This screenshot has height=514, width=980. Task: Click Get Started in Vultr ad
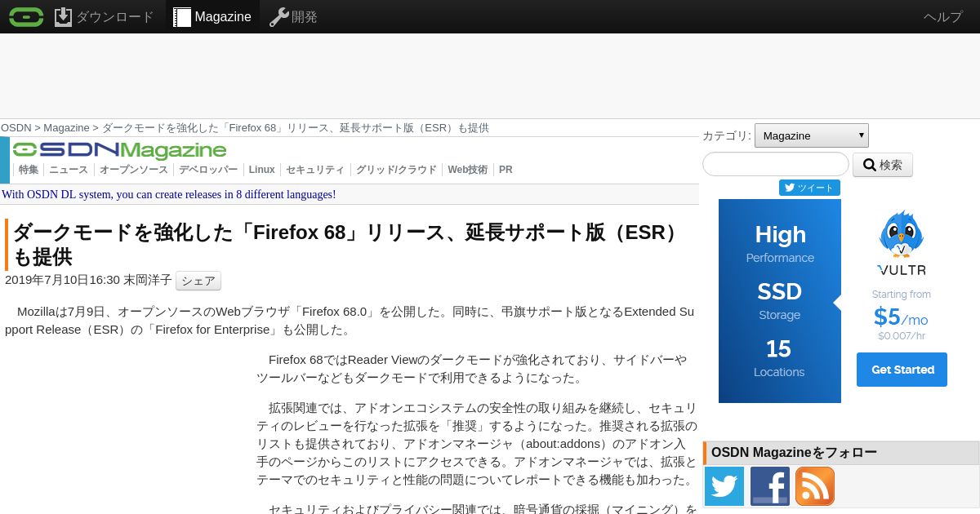point(902,370)
